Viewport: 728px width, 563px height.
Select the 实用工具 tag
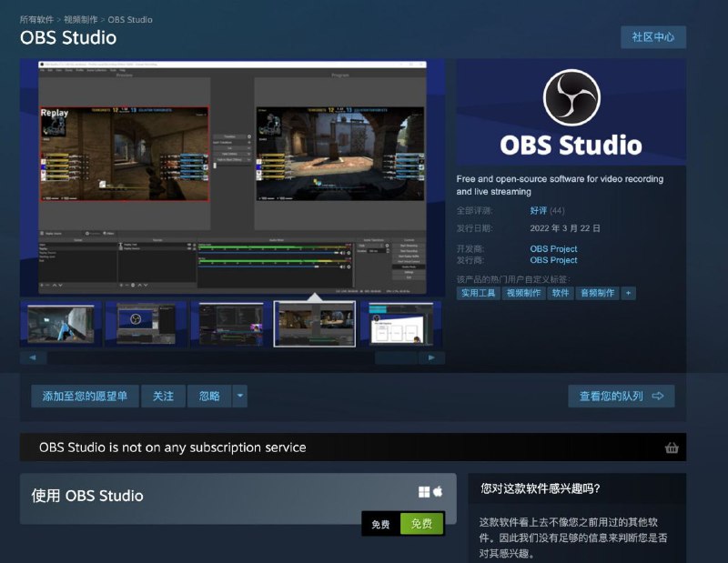click(478, 293)
